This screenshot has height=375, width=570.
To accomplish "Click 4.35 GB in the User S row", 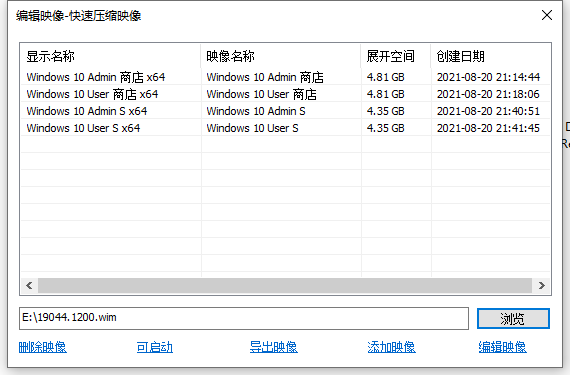I will 386,128.
